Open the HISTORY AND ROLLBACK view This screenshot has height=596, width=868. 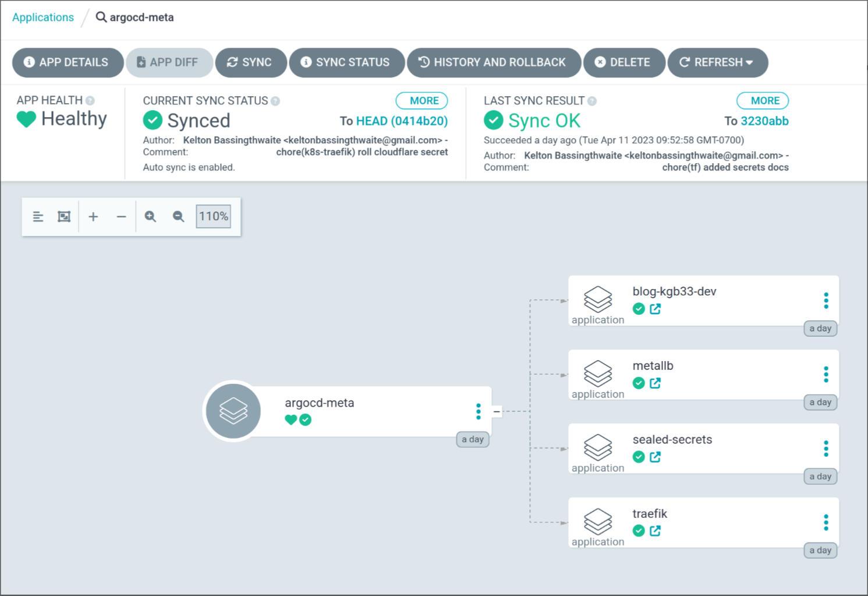point(493,62)
